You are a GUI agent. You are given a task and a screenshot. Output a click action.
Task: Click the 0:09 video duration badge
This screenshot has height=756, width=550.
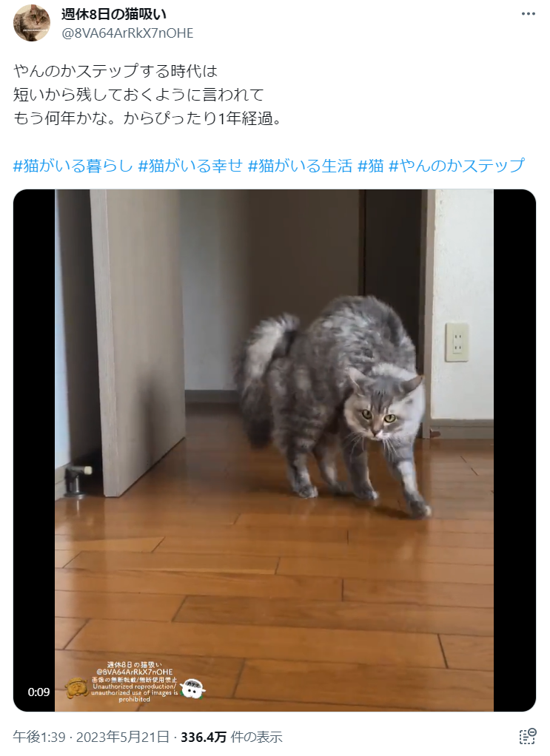coord(38,692)
